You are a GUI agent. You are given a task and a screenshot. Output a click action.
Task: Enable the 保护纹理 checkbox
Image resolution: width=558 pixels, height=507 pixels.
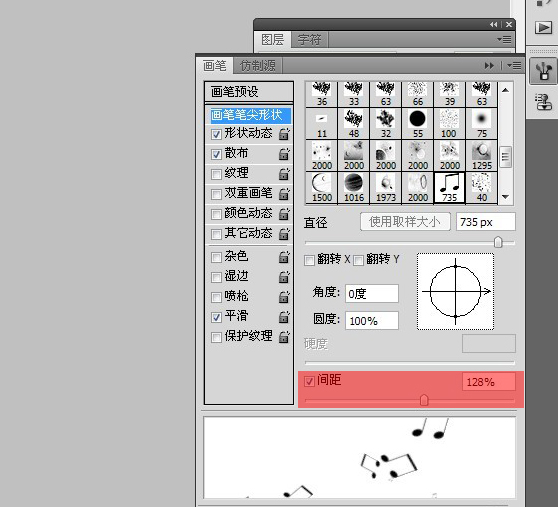coord(216,337)
